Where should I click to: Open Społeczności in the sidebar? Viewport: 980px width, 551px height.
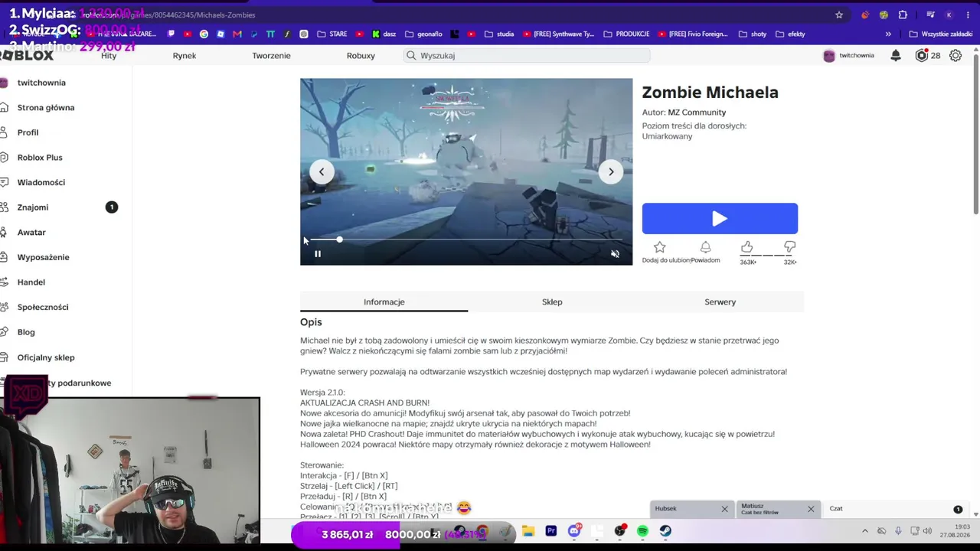click(x=43, y=307)
